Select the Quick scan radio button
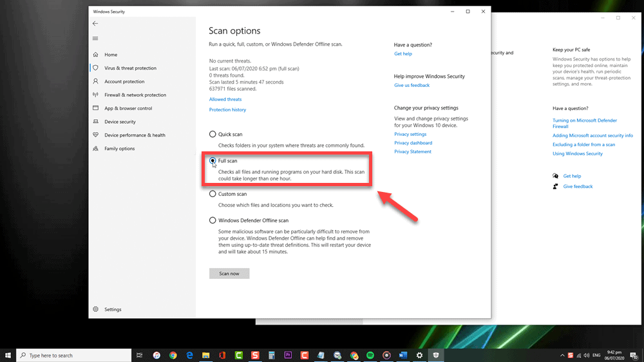 point(213,134)
